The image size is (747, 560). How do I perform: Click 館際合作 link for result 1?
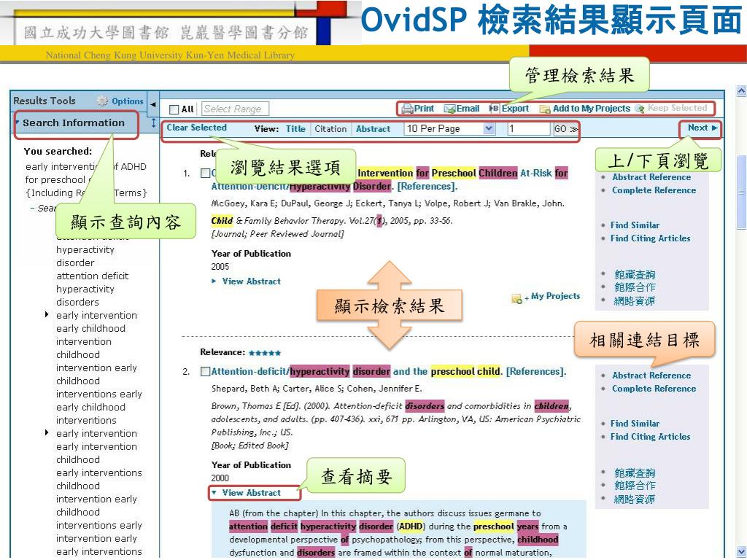635,287
